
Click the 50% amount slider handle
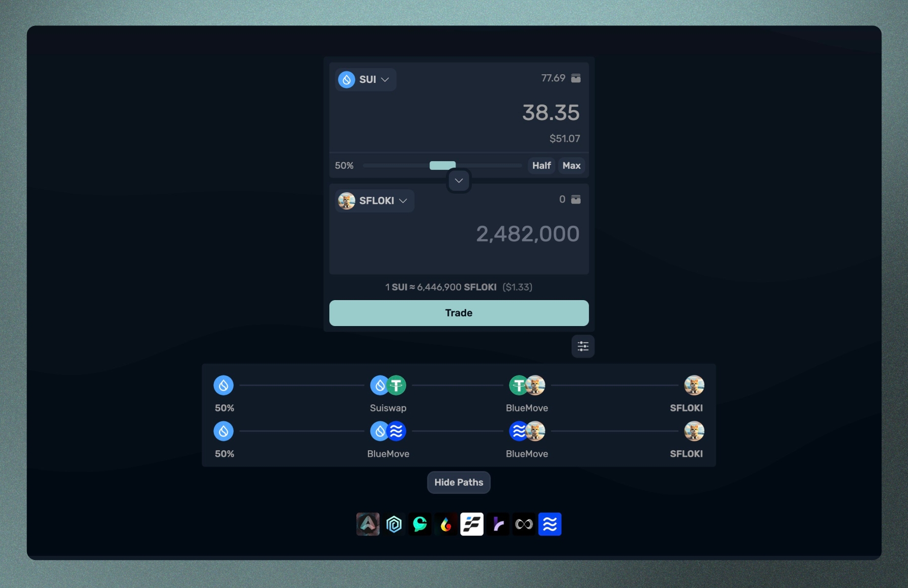442,165
